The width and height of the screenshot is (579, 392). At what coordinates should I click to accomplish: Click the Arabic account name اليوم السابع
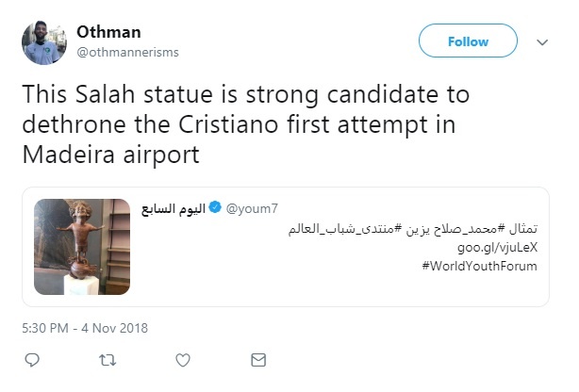172,206
